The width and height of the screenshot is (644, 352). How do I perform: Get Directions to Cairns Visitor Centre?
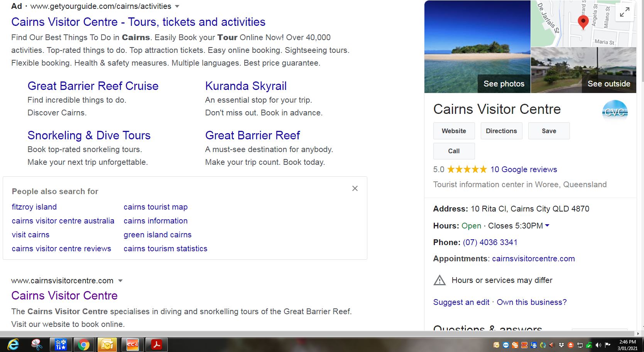click(501, 131)
